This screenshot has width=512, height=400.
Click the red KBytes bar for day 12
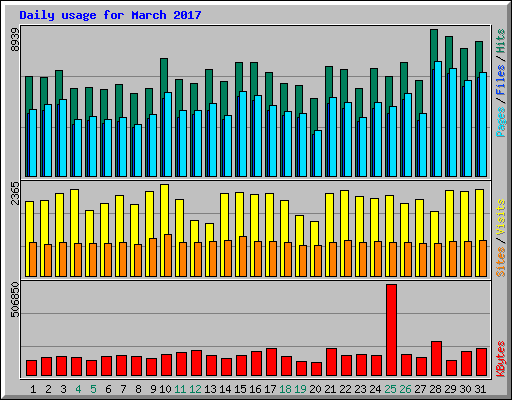196,363
